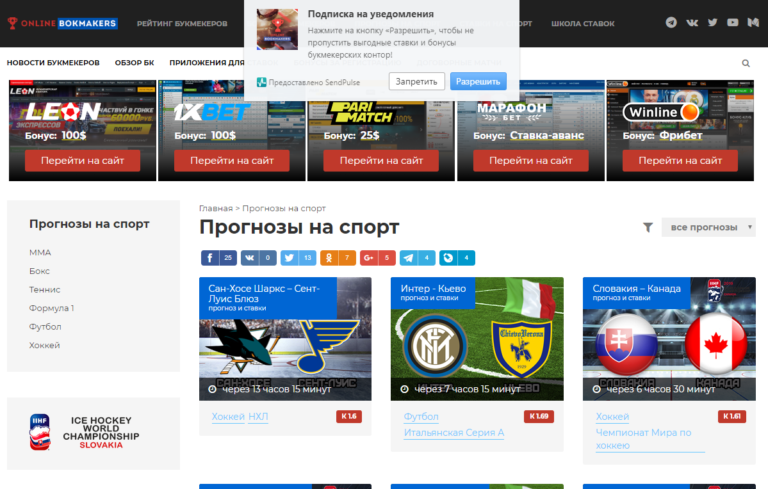Screen dimensions: 768x489
Task: Click Winline bonus 'Фрибет' link
Action: (680, 135)
